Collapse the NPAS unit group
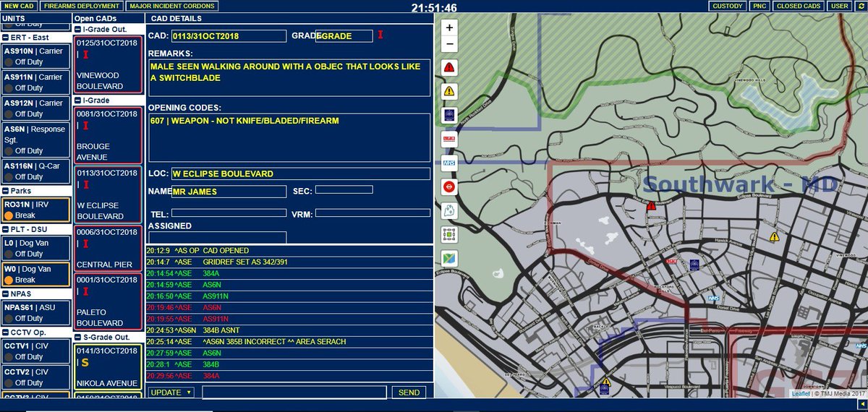 tap(5, 294)
